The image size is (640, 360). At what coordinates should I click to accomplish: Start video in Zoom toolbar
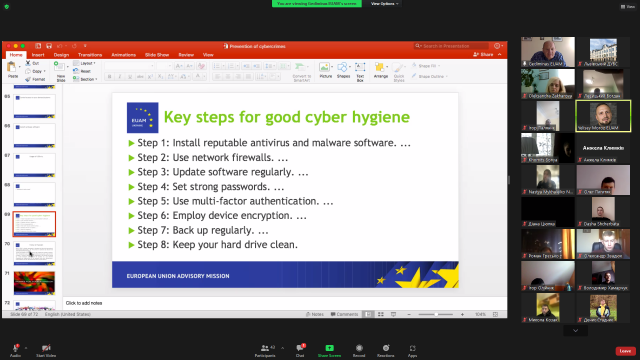click(46, 350)
